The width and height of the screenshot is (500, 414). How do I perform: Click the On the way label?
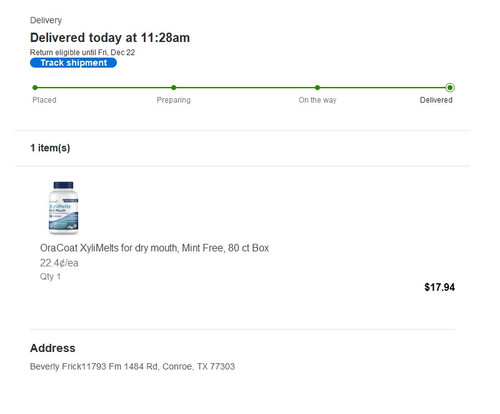click(x=317, y=100)
